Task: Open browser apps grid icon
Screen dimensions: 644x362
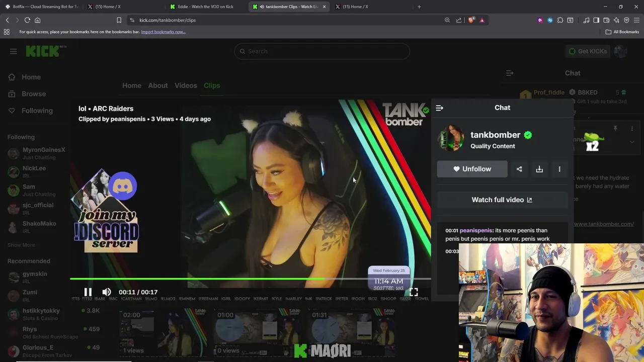Action: pyautogui.click(x=7, y=32)
